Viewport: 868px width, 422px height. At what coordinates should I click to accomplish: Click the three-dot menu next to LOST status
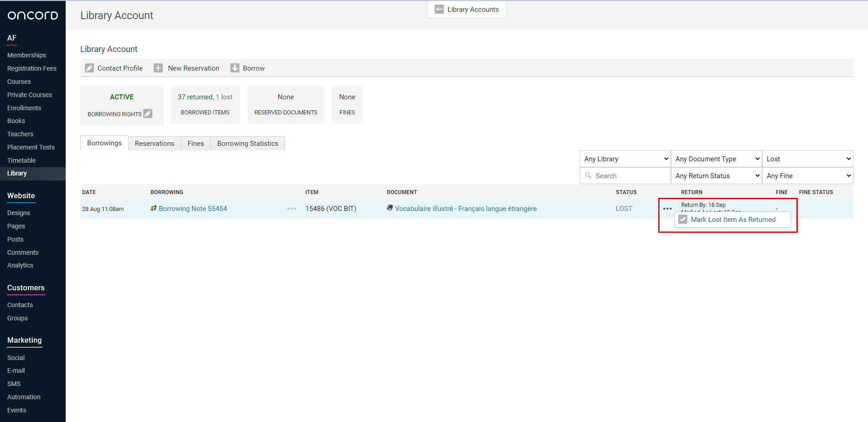[667, 209]
